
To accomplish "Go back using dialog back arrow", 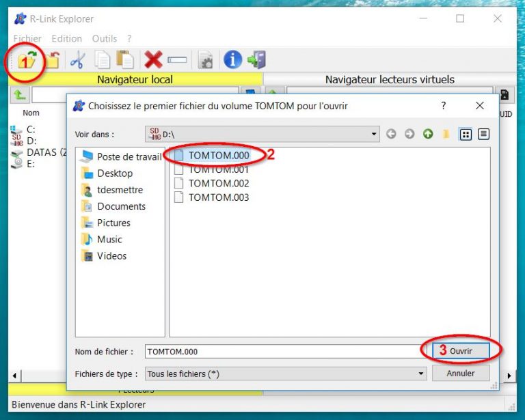I will click(391, 135).
